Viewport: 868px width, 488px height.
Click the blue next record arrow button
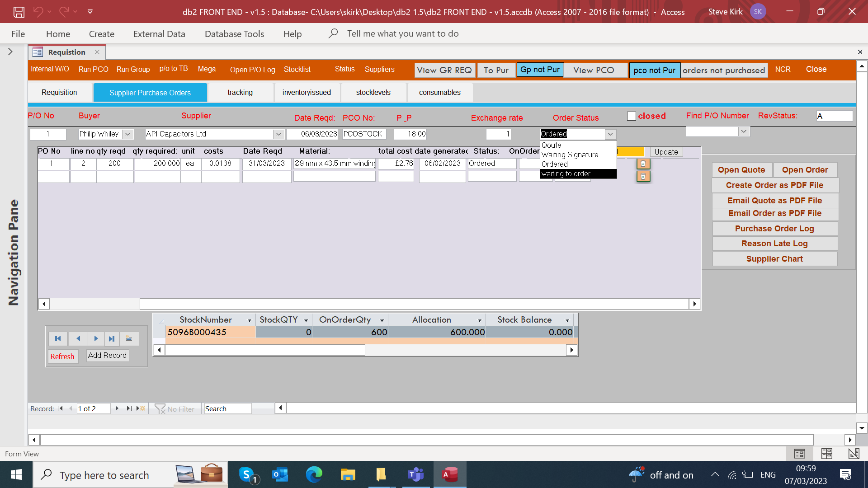(96, 338)
